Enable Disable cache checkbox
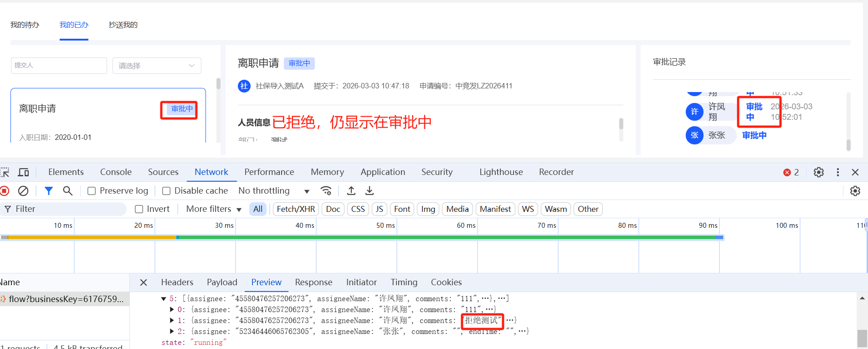Screen dimensions: 868x349 coord(166,191)
